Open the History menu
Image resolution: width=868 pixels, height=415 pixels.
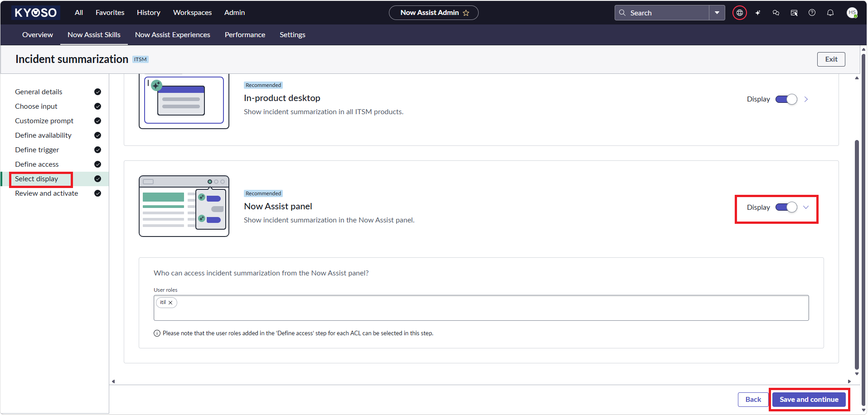pos(149,13)
